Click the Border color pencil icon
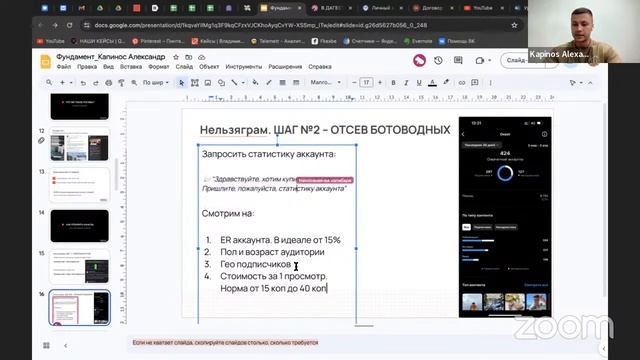Viewport: 640px width, 360px height. 269,83
